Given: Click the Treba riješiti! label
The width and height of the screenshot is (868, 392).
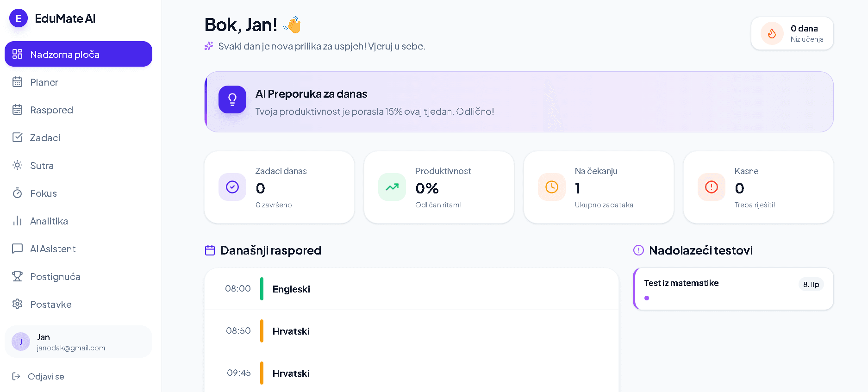Looking at the screenshot, I should pyautogui.click(x=755, y=205).
